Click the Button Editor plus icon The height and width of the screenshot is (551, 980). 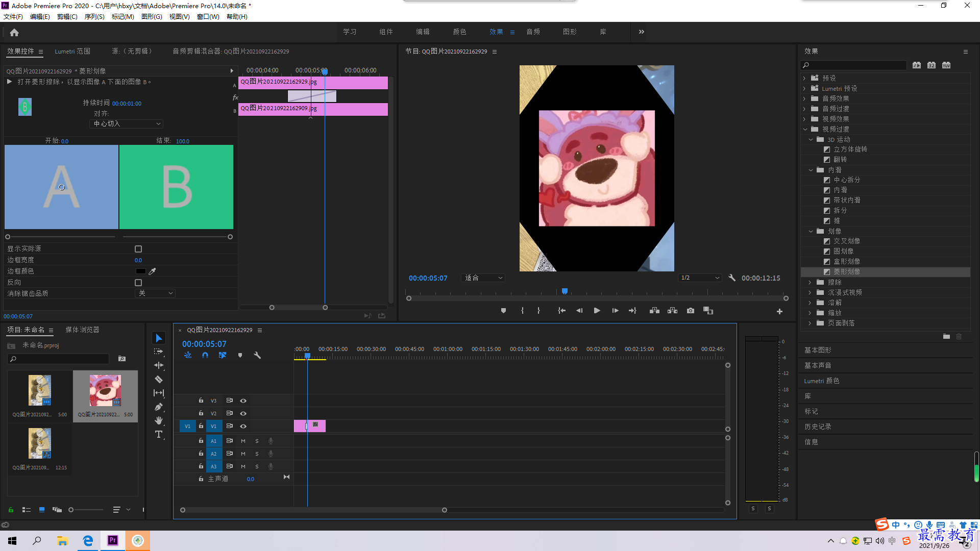pyautogui.click(x=779, y=311)
